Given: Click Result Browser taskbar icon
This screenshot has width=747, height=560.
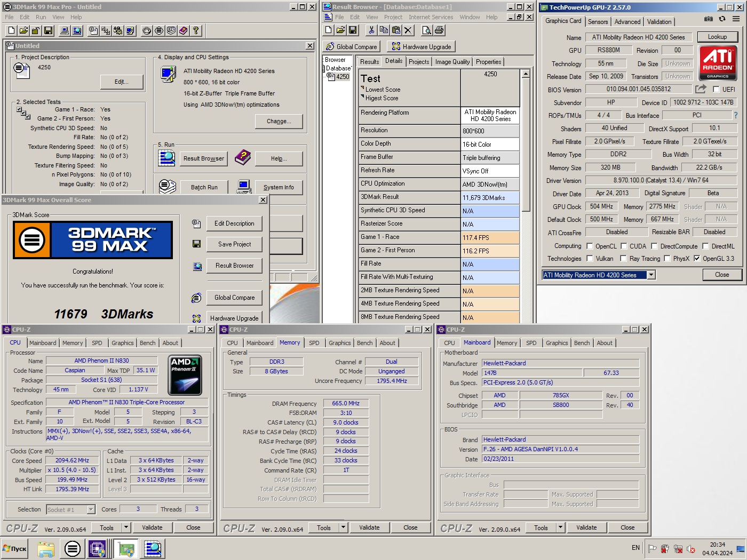Looking at the screenshot, I should [153, 548].
